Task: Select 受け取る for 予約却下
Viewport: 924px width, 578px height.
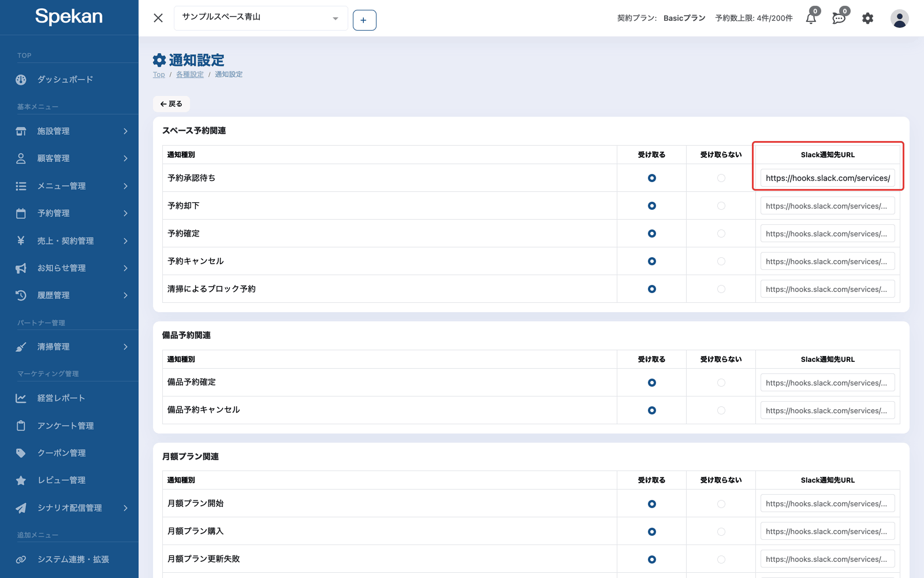Action: (651, 206)
